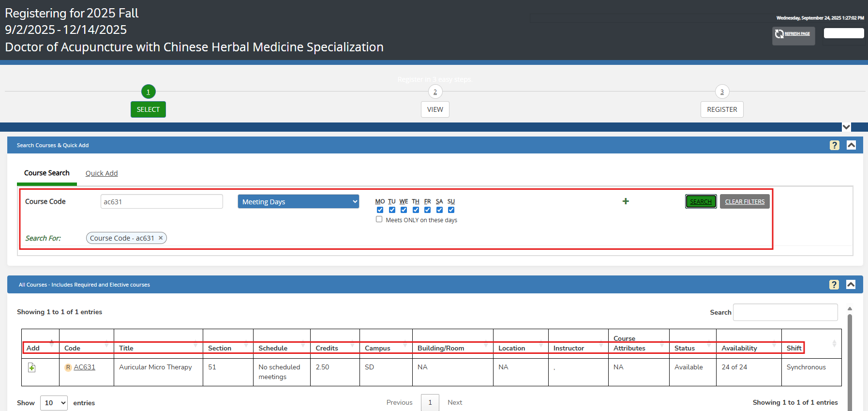Click the green plus add-filter icon
The width and height of the screenshot is (868, 411).
tap(626, 201)
